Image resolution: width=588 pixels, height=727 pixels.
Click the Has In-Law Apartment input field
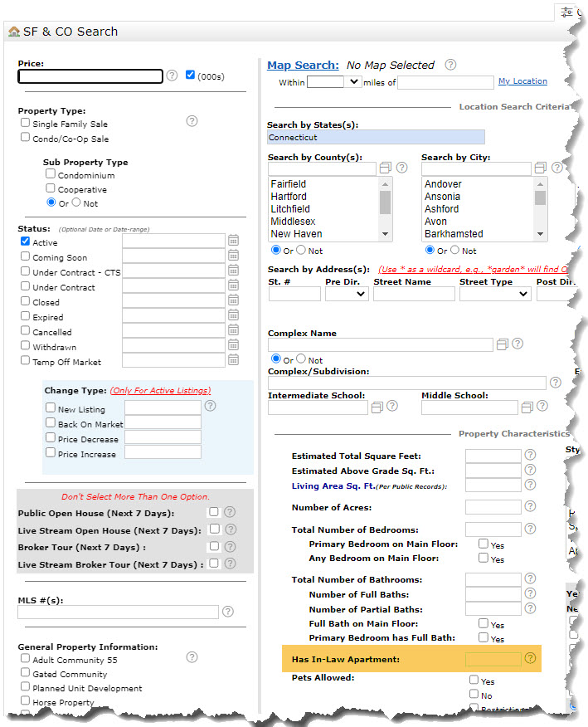[x=493, y=659]
